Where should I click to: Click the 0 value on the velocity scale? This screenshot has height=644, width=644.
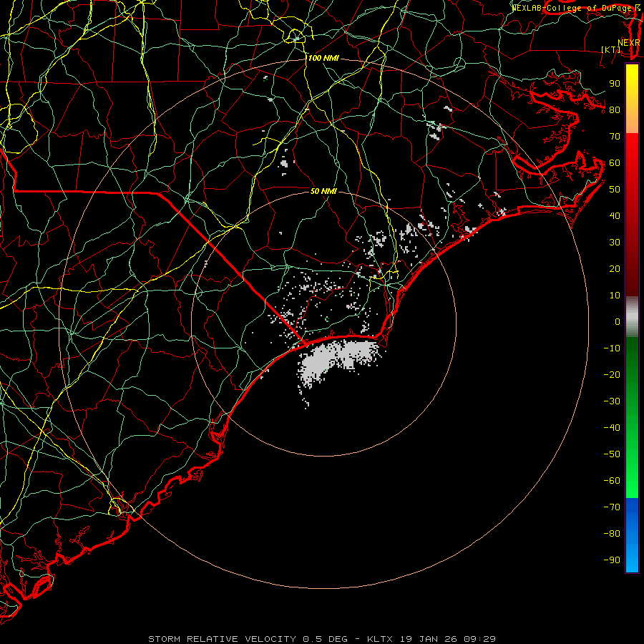618,322
